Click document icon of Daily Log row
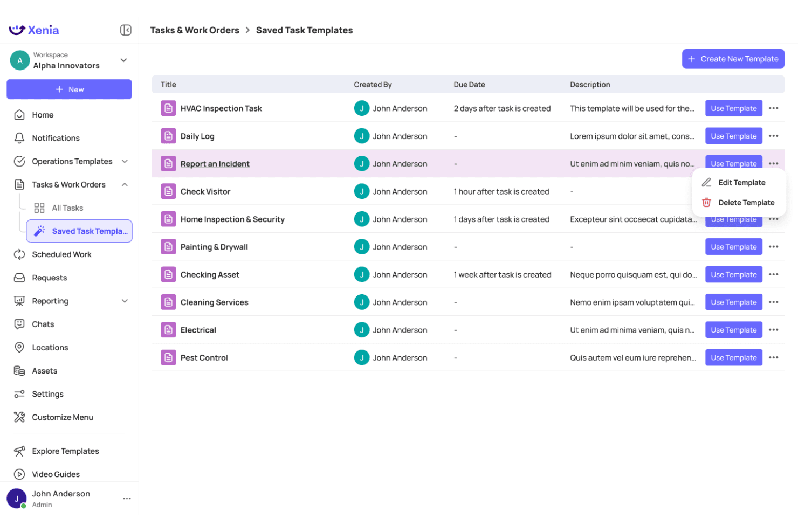This screenshot has height=532, width=798. (x=168, y=136)
